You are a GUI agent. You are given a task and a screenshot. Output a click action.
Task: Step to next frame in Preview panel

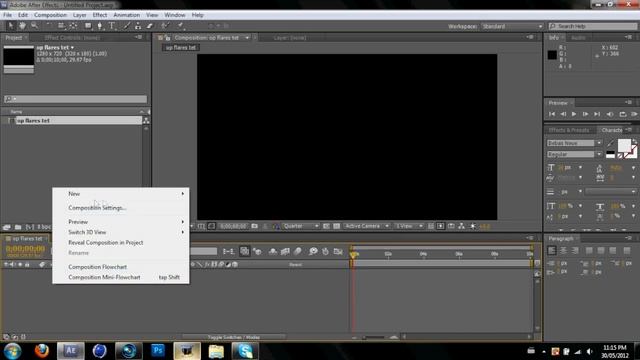point(585,114)
